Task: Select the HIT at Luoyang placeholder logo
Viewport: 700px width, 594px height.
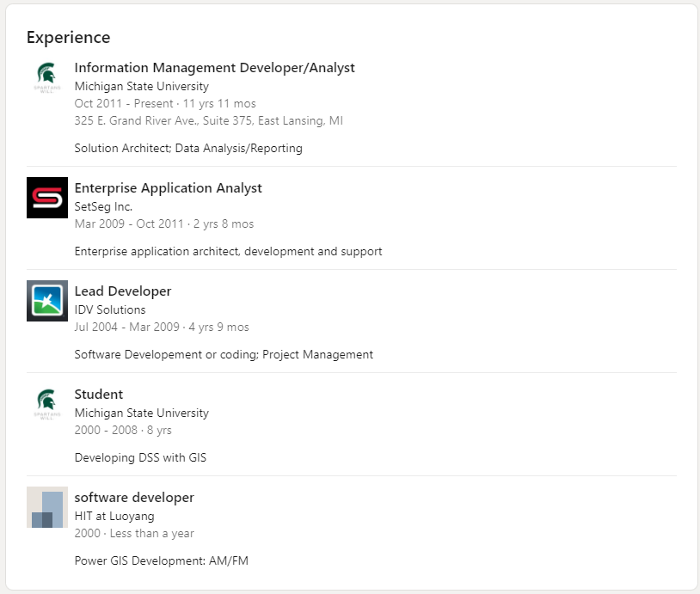Action: (x=47, y=507)
